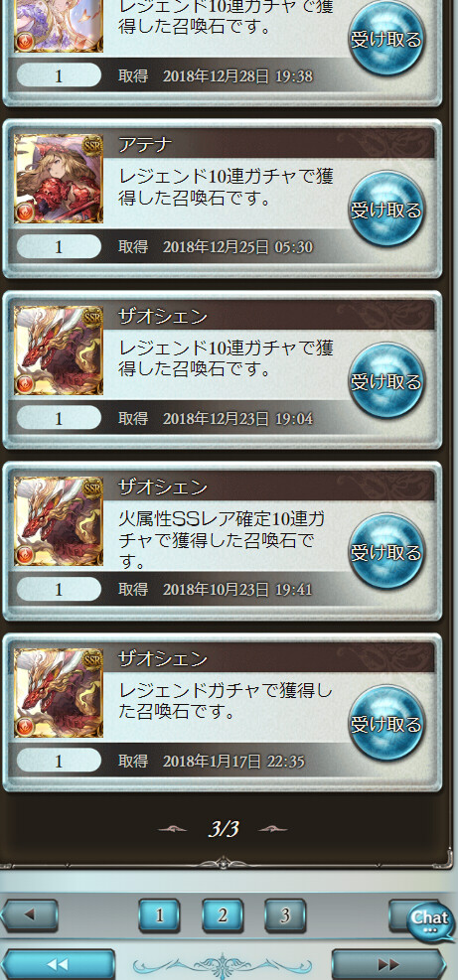Open the Chat bubble icon
Viewport: 458px width, 980px height.
point(430,921)
